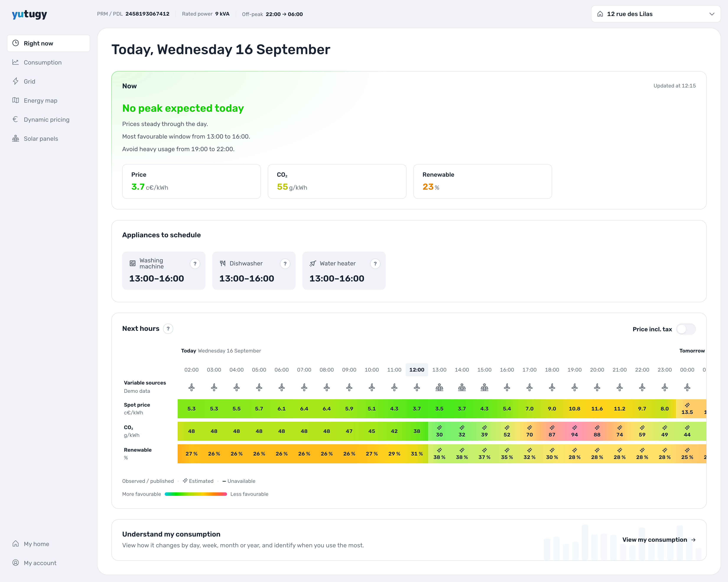Screen dimensions: 728x582
Task: Click the 13.5 estimated spot price
Action: click(687, 409)
